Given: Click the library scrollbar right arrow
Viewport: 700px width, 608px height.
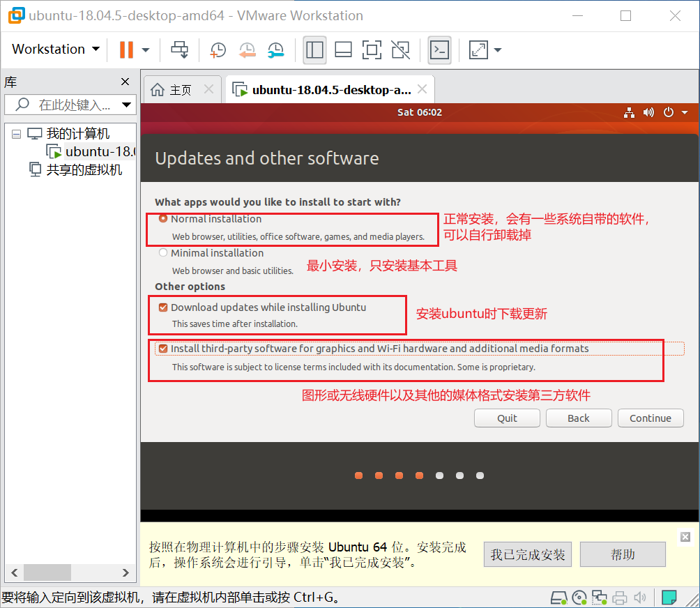Looking at the screenshot, I should point(125,572).
